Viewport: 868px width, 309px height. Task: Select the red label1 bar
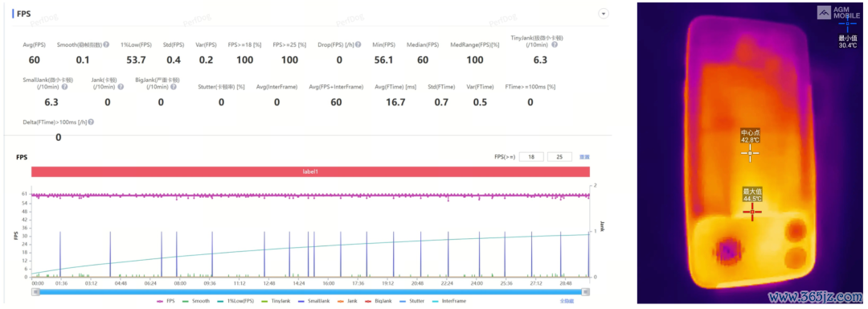310,171
